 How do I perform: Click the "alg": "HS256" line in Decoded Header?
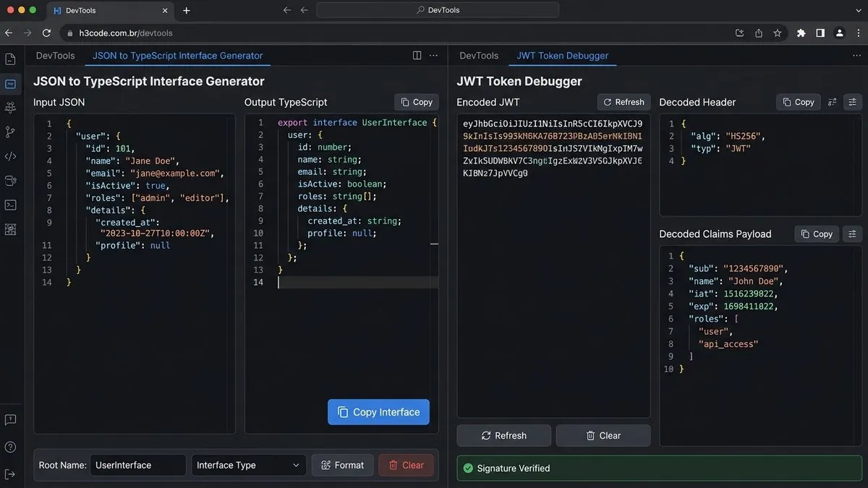coord(728,136)
